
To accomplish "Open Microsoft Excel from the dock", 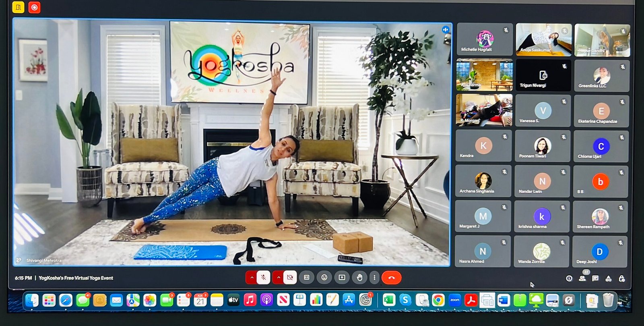I will [x=388, y=300].
